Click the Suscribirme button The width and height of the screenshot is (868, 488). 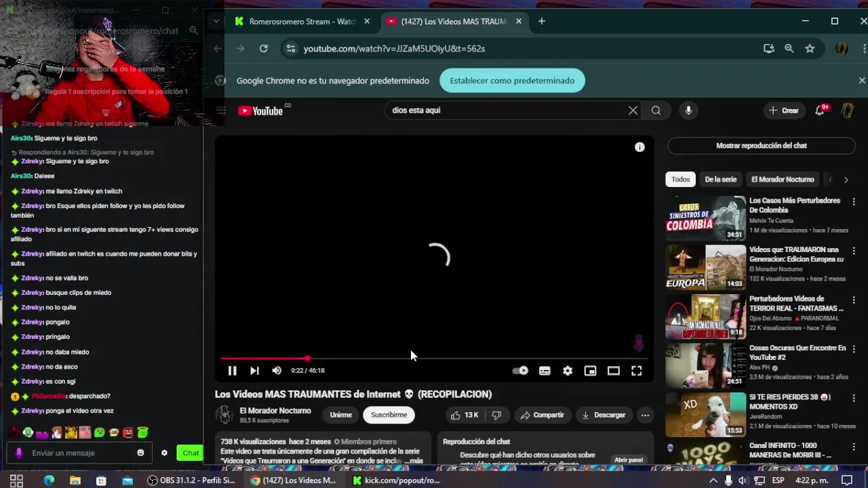389,415
